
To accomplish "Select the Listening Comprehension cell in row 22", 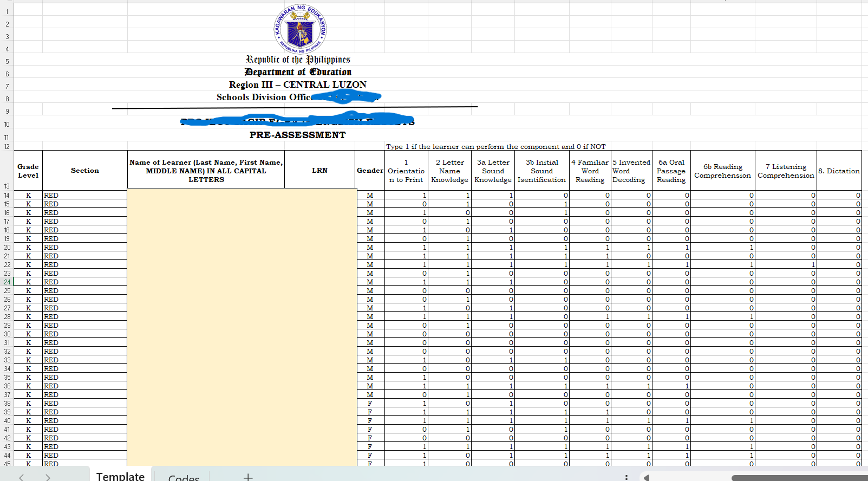I will (x=786, y=264).
